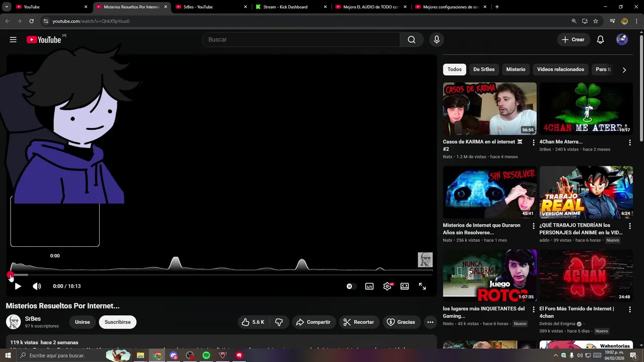
Task: Switch to Mejores configuraciones tab
Action: coord(451,7)
